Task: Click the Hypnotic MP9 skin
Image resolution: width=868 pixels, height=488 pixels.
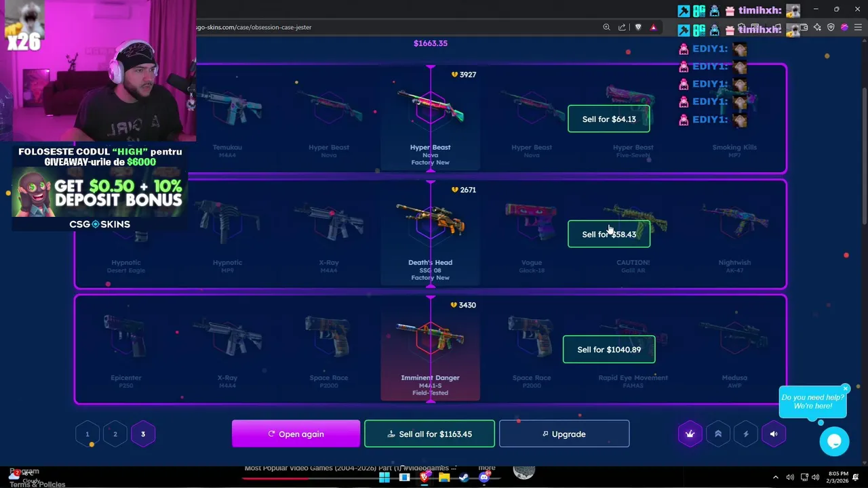Action: 227,235
